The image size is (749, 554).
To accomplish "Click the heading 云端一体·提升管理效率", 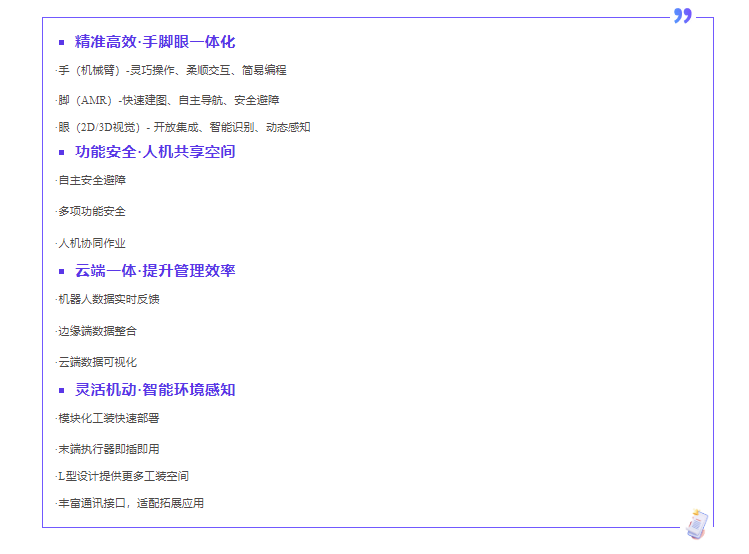I will (x=155, y=271).
